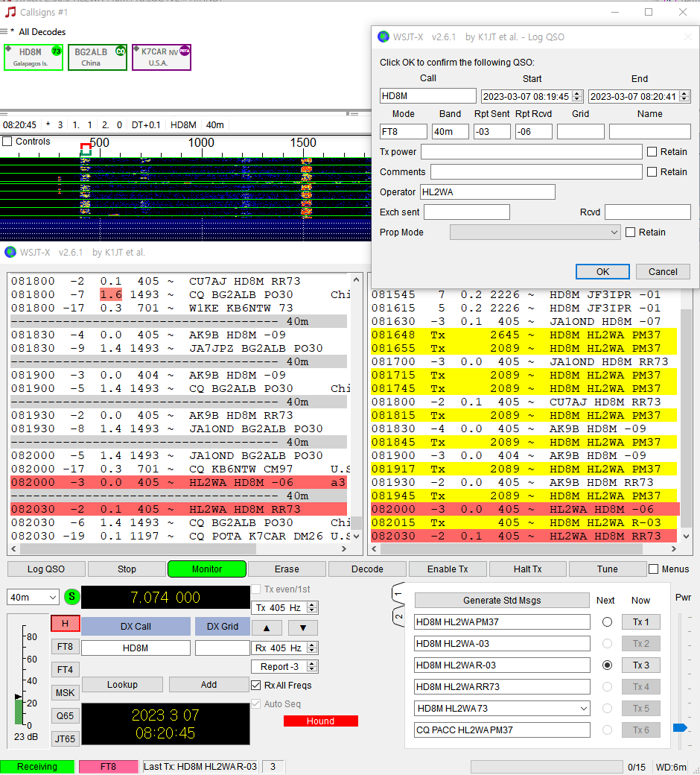Click the down arrow frequency button

(302, 627)
